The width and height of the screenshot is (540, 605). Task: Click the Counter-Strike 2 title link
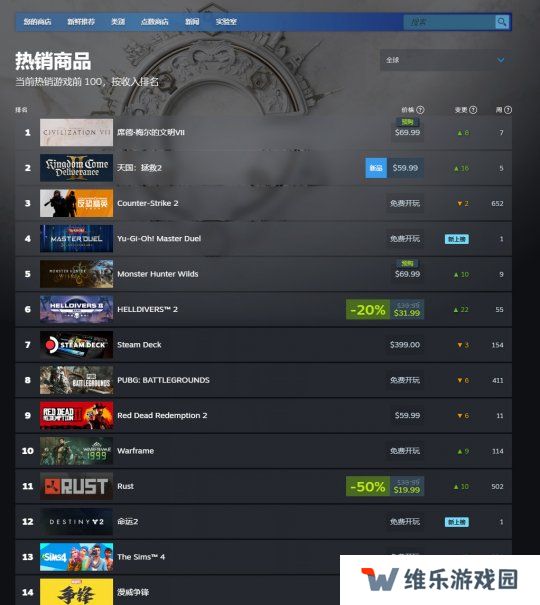(148, 203)
